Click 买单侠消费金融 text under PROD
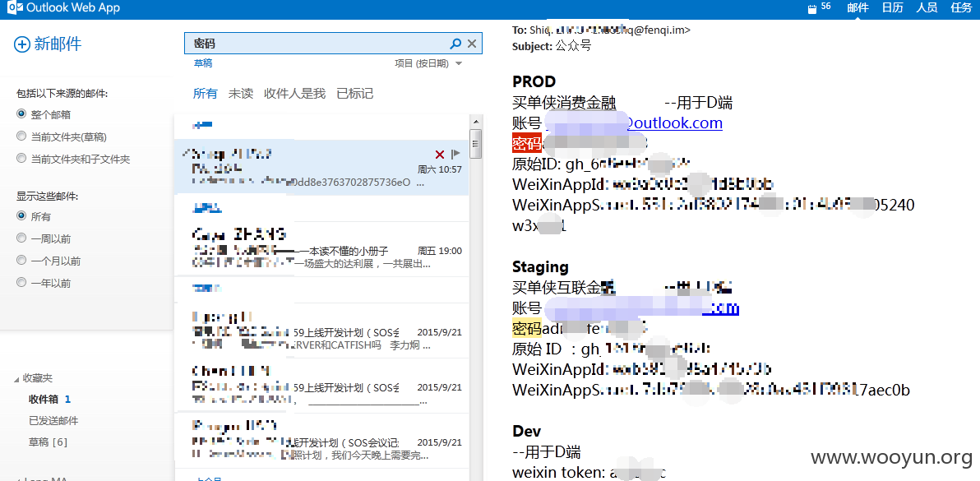Image resolution: width=980 pixels, height=481 pixels. coord(564,103)
